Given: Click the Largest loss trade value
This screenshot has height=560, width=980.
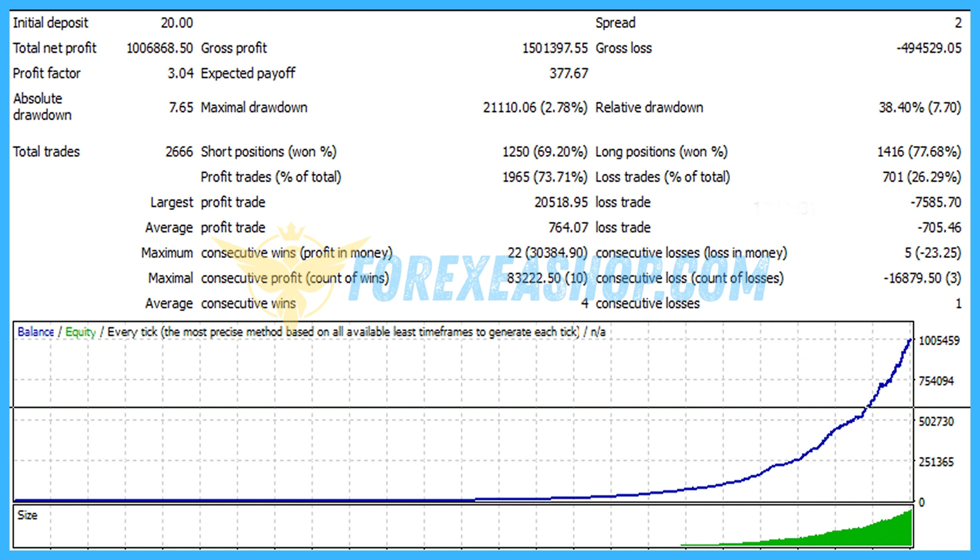Looking at the screenshot, I should pyautogui.click(x=935, y=202).
